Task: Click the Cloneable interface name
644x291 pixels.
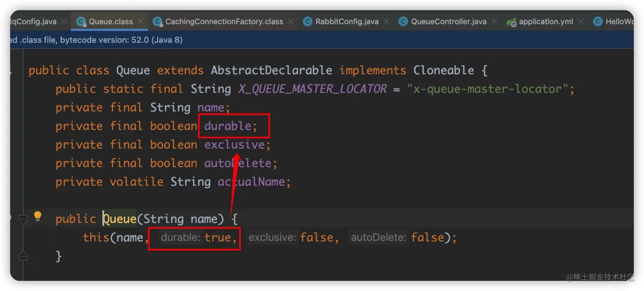Action: [x=443, y=70]
